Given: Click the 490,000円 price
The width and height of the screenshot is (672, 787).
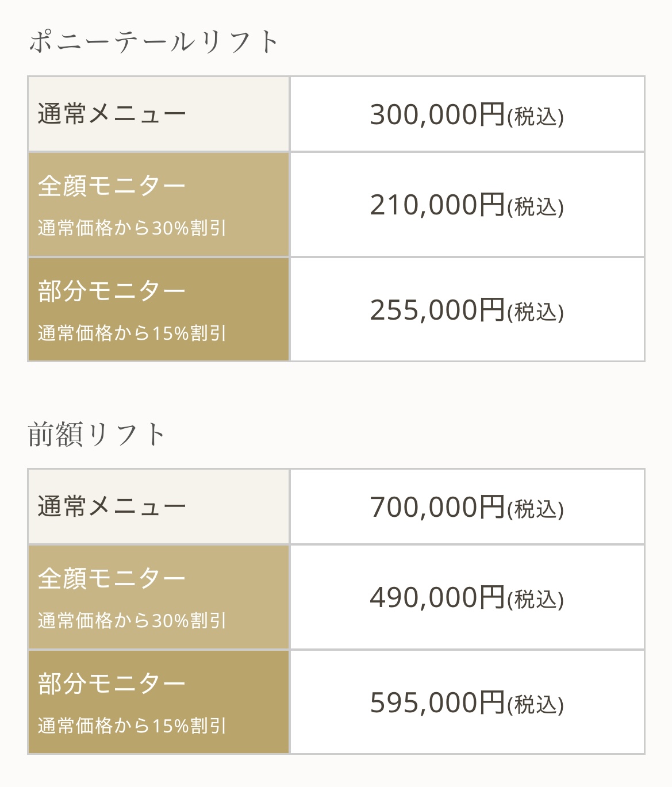Looking at the screenshot, I should click(437, 597).
